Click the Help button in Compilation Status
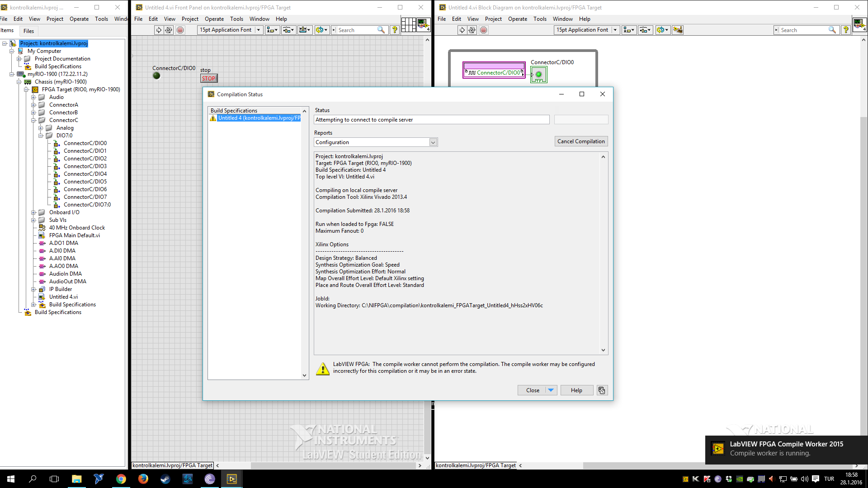 pos(576,390)
